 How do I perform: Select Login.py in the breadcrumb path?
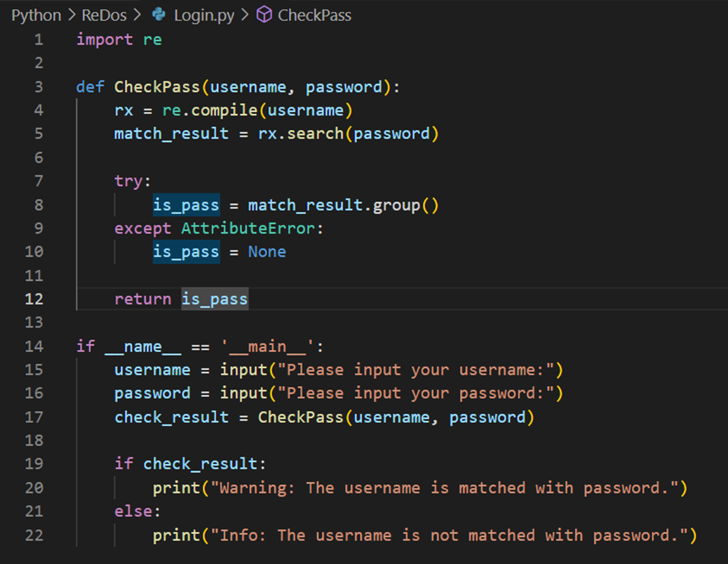pyautogui.click(x=203, y=15)
